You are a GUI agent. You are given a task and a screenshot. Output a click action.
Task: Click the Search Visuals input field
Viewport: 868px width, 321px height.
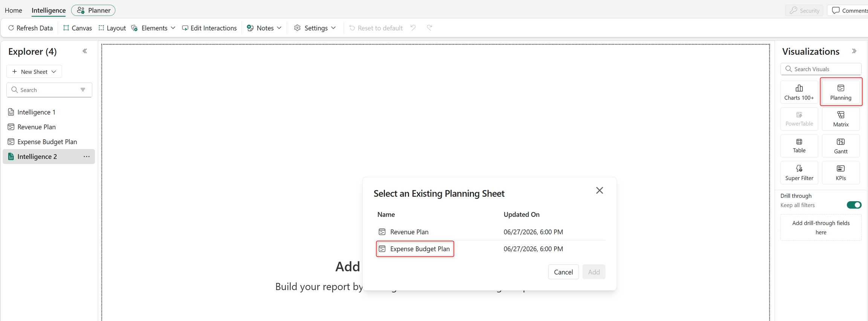[x=821, y=69]
